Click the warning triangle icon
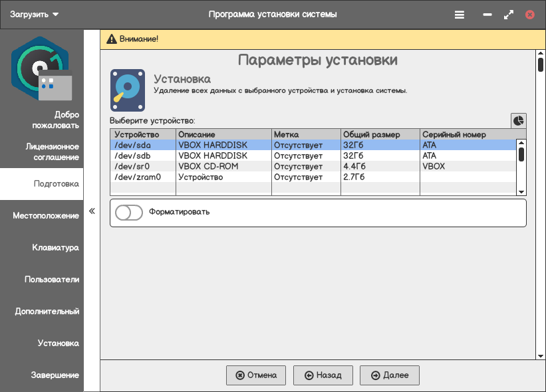Viewport: 546px width, 392px height. pos(112,39)
